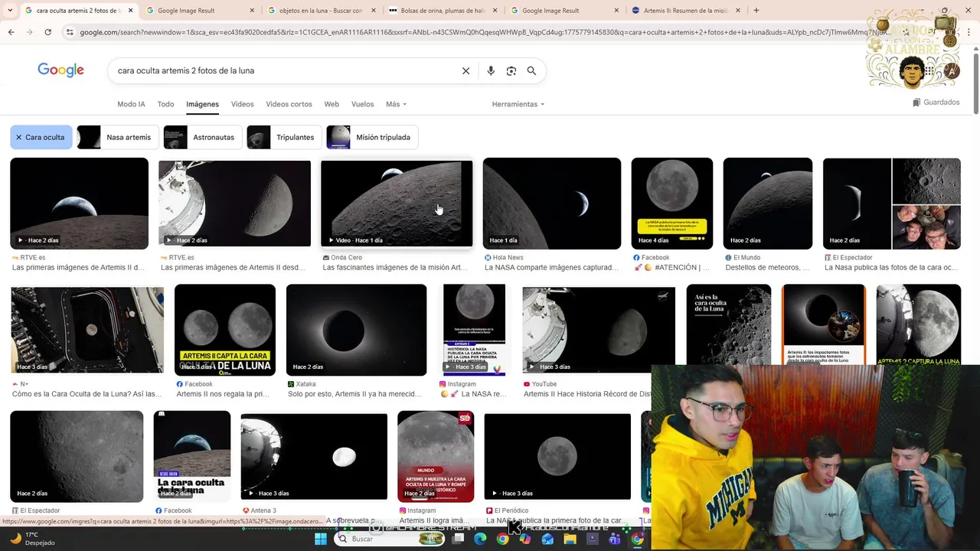Click 'Hola News' source label
Image resolution: width=980 pixels, height=551 pixels.
(x=508, y=258)
